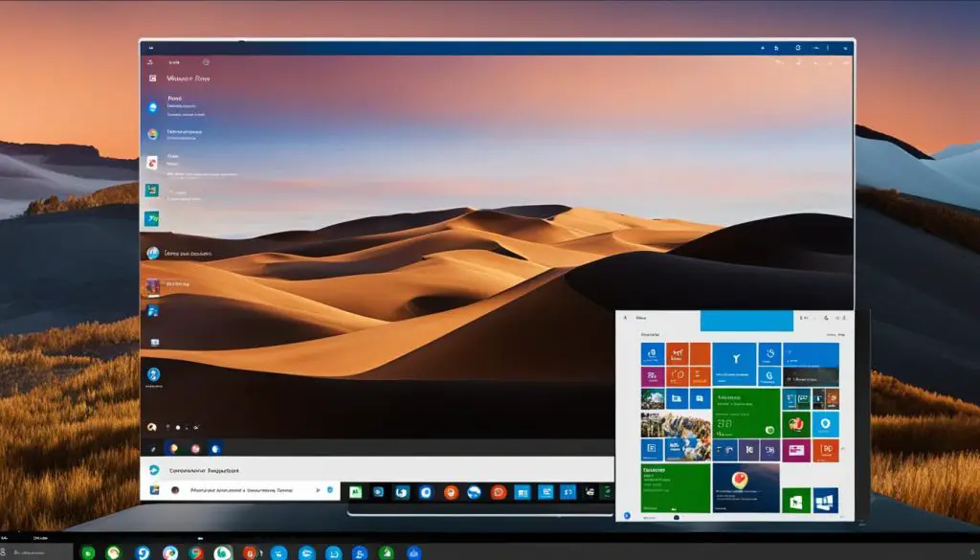Open the Bing 'b' icon on the inner taskbar

[401, 492]
